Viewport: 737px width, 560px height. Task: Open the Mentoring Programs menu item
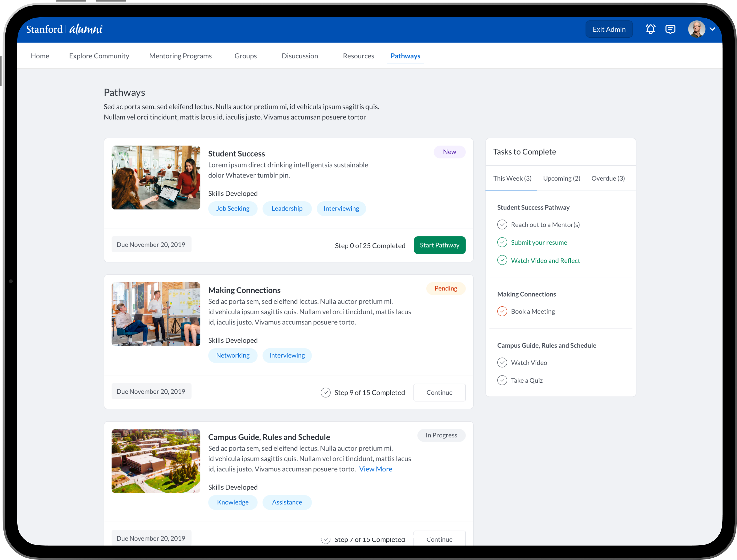pos(181,56)
